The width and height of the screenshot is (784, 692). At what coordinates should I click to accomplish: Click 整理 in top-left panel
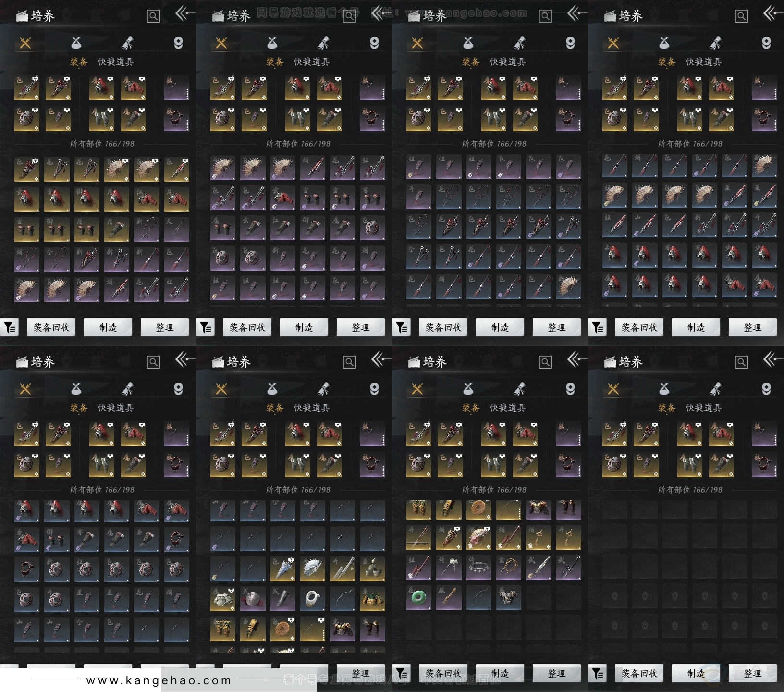tap(165, 328)
